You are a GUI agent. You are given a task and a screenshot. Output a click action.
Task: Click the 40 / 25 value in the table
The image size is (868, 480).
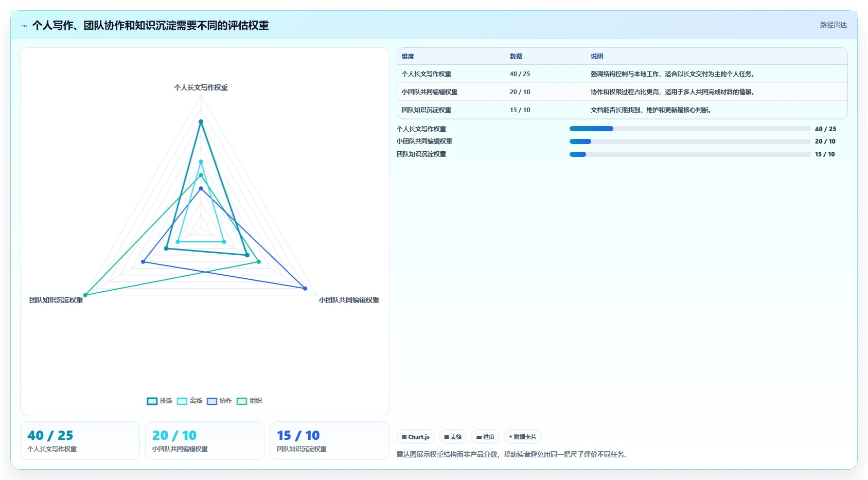coord(520,74)
